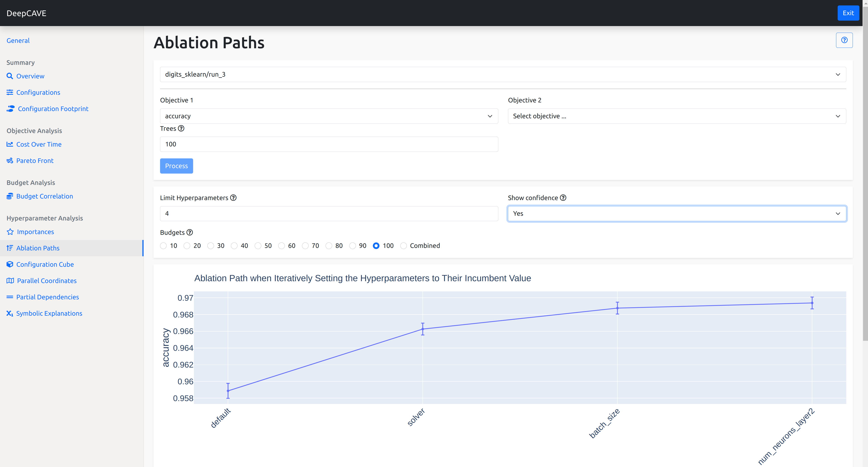Open the Objective 1 accuracy dropdown
The image size is (868, 467).
coord(329,116)
